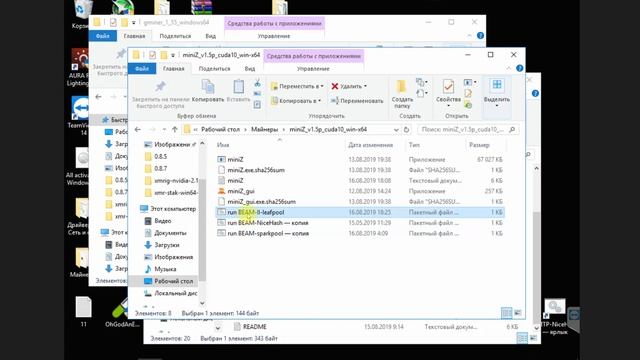
Task: Sort by the Size column header
Action: 479,145
